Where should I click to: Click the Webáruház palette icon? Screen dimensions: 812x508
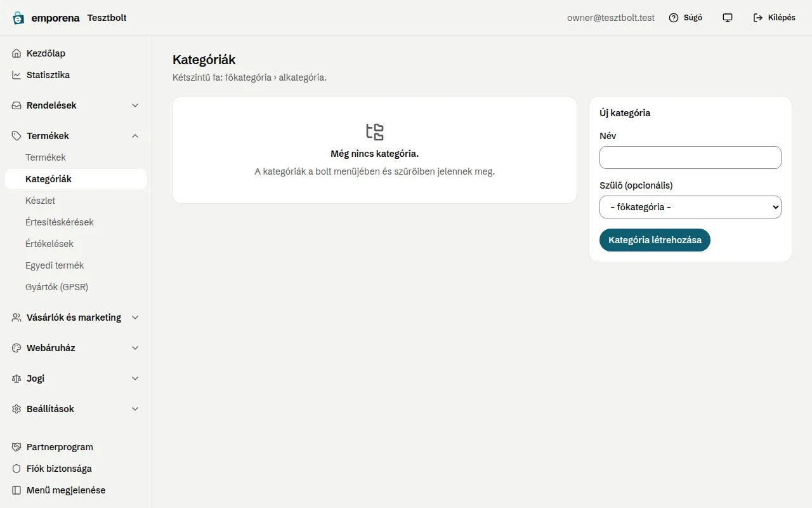pos(16,348)
